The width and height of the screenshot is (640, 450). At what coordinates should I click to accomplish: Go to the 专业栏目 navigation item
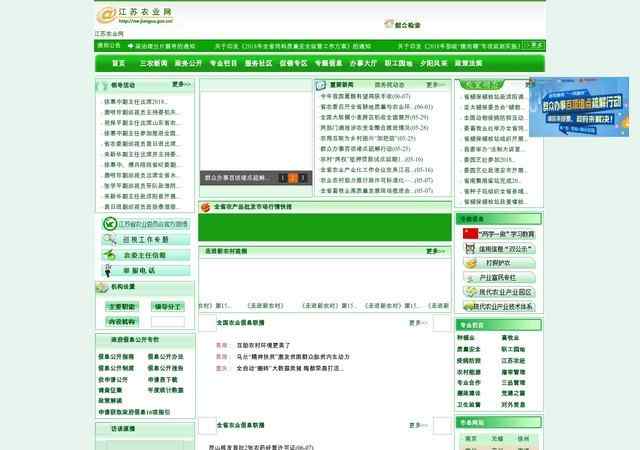click(x=223, y=63)
